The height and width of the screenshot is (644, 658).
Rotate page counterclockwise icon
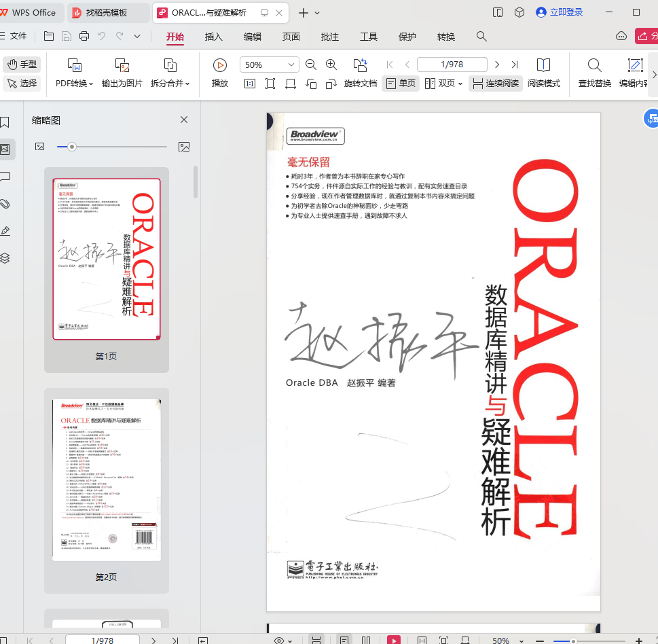pos(311,84)
